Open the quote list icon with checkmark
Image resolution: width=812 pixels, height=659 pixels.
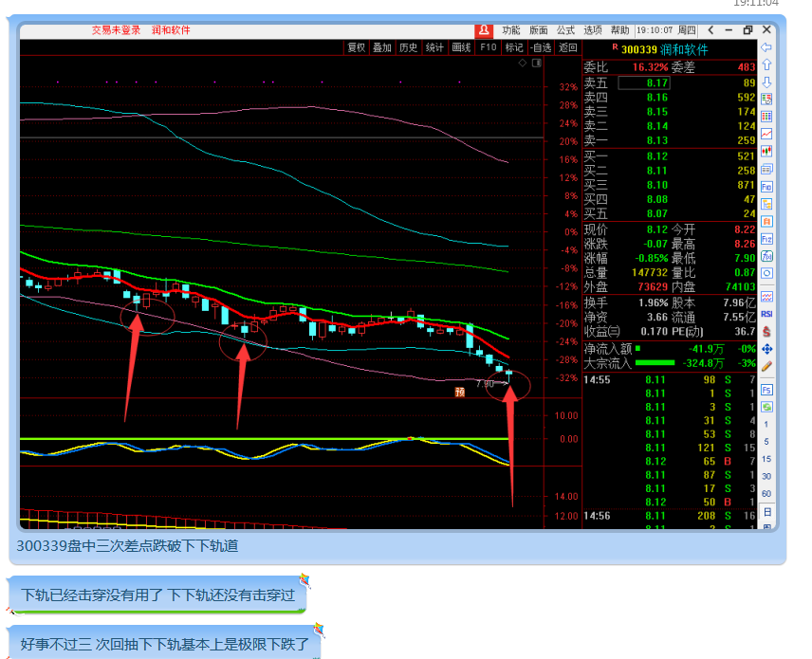[766, 99]
